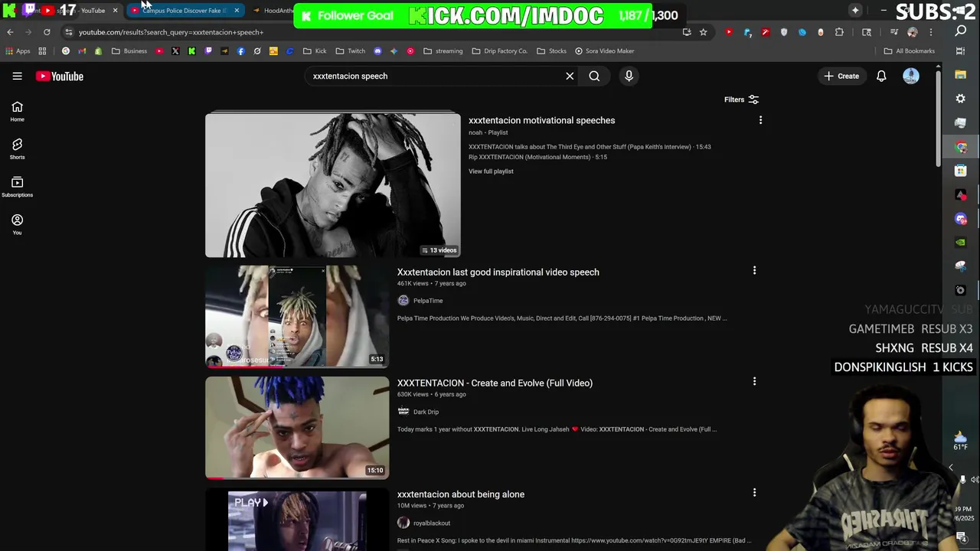Open the Twitch bookmarks folder
Viewport: 980px width, 551px height.
(351, 51)
